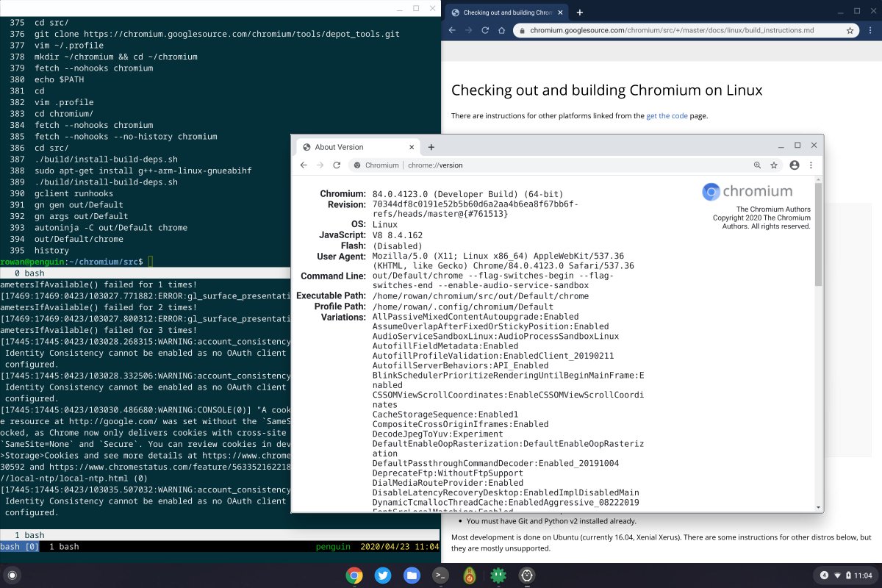882x588 pixels.
Task: Click the zoom icon in the chrome://version toolbar
Action: tap(757, 165)
